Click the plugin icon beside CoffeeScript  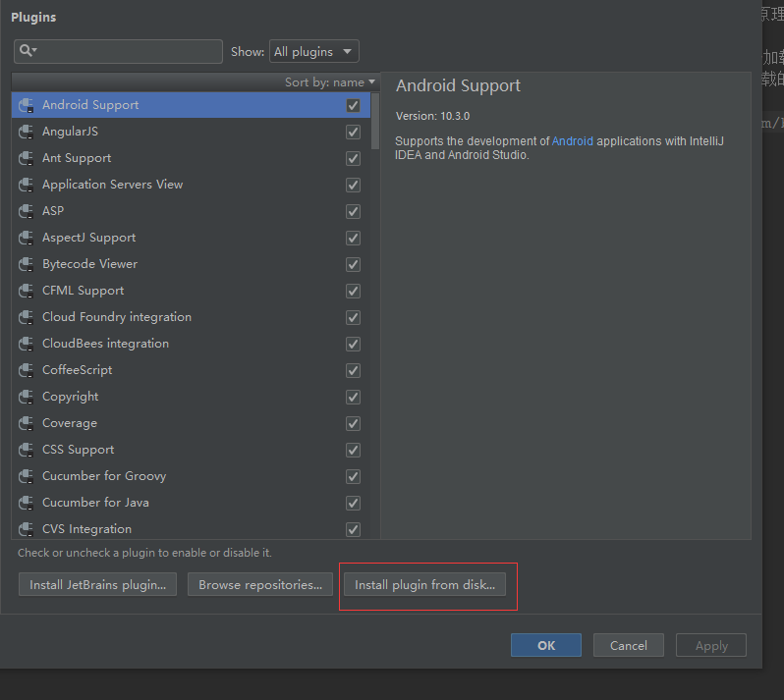(26, 370)
